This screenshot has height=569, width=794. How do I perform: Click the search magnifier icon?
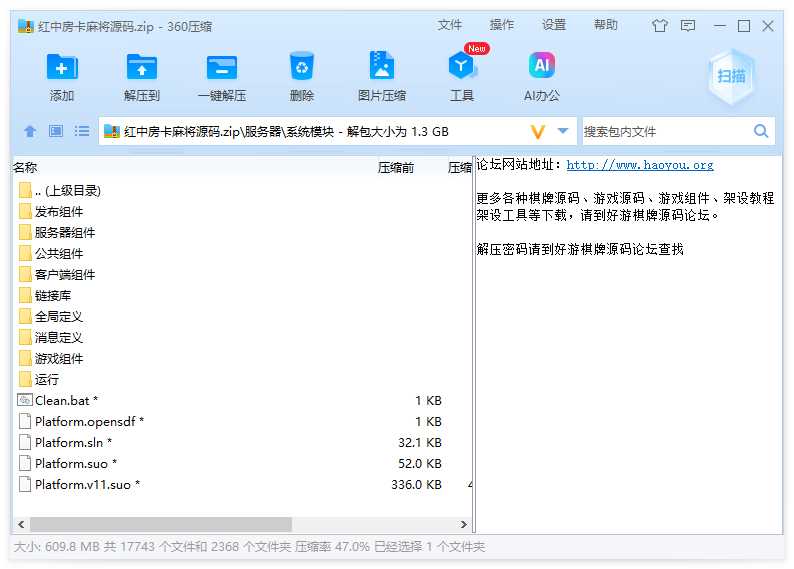[x=761, y=132]
